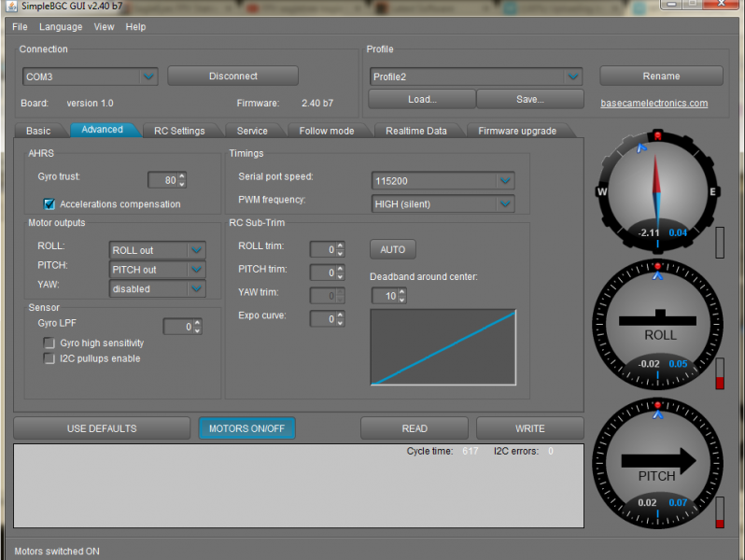The image size is (745, 560).
Task: Open the Language menu
Action: pyautogui.click(x=61, y=27)
